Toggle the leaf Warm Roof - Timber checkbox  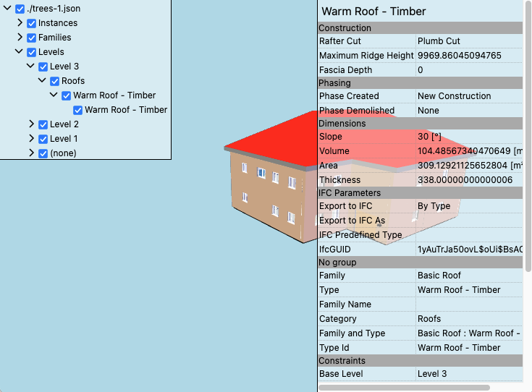(77, 110)
